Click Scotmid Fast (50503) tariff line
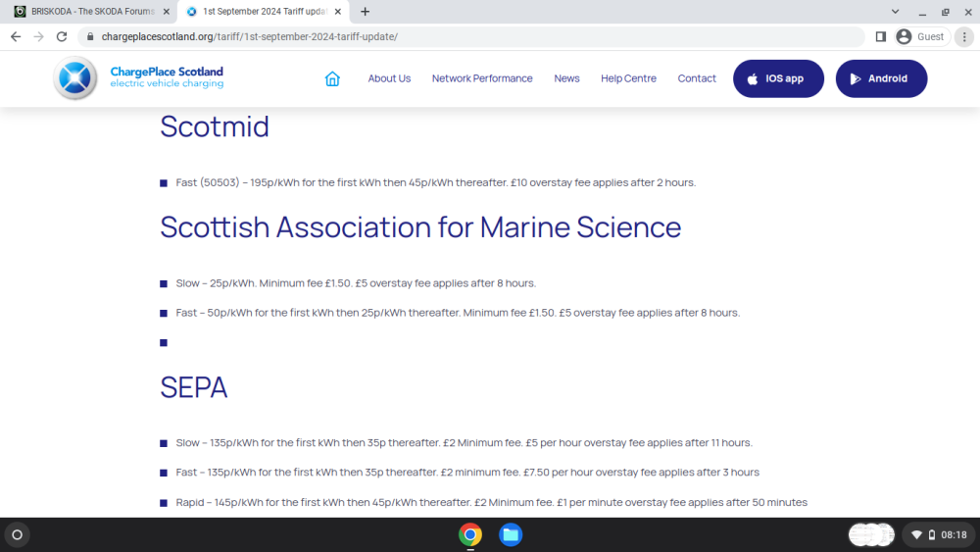980x552 pixels. pos(436,182)
